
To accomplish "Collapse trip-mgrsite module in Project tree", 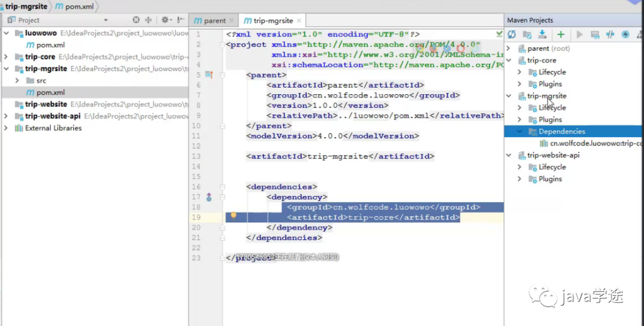I will point(6,69).
